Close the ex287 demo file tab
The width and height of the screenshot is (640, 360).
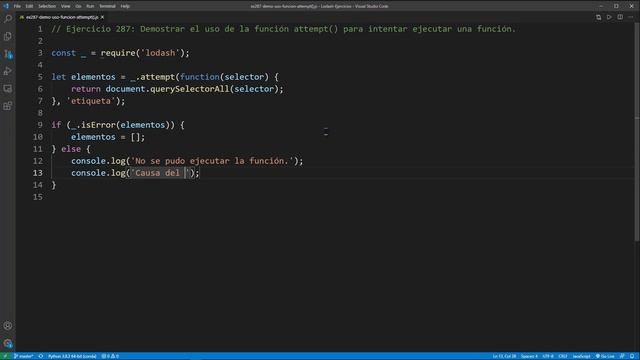pos(102,17)
